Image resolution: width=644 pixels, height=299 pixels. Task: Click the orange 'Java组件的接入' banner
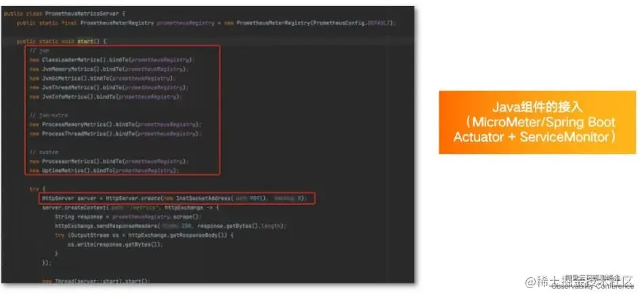coord(537,122)
